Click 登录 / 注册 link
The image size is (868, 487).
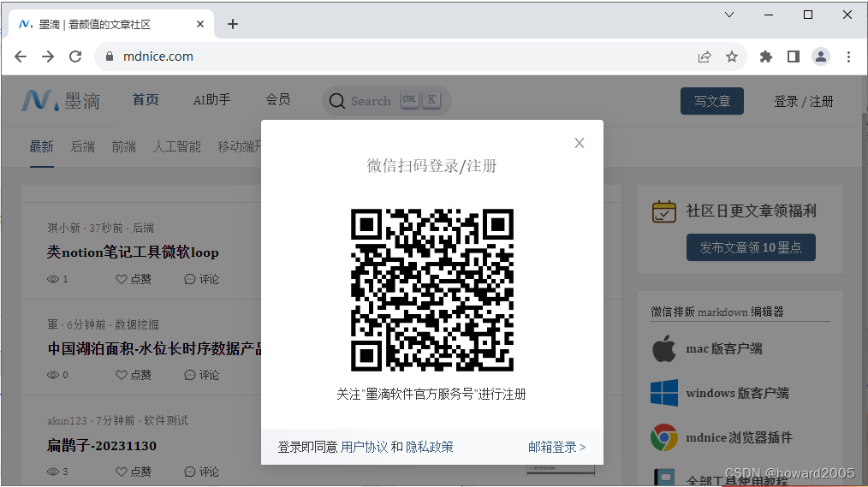tap(803, 101)
